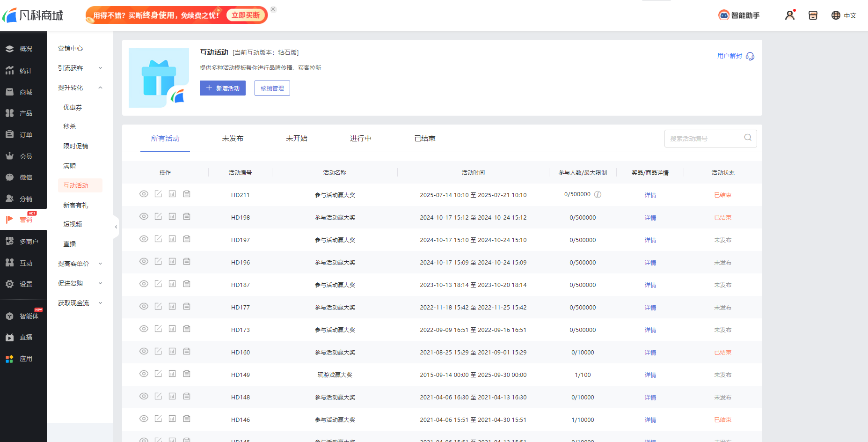Select 优惠券 in the marketing submenu

tap(73, 108)
